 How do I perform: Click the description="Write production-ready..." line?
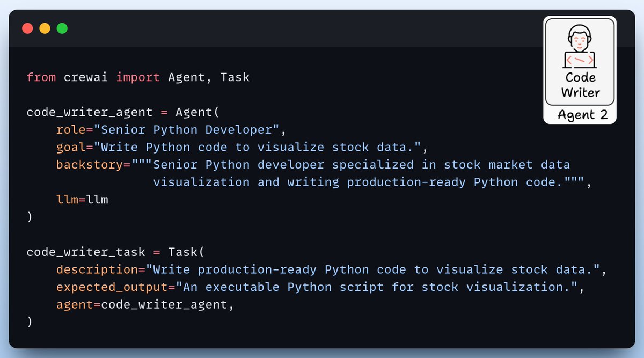[x=331, y=269]
